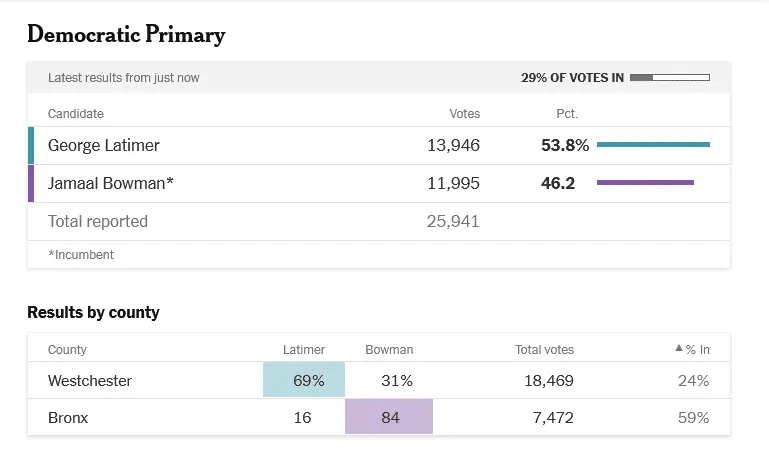This screenshot has width=769, height=462.
Task: Click the sort arrow beside % In
Action: click(679, 349)
